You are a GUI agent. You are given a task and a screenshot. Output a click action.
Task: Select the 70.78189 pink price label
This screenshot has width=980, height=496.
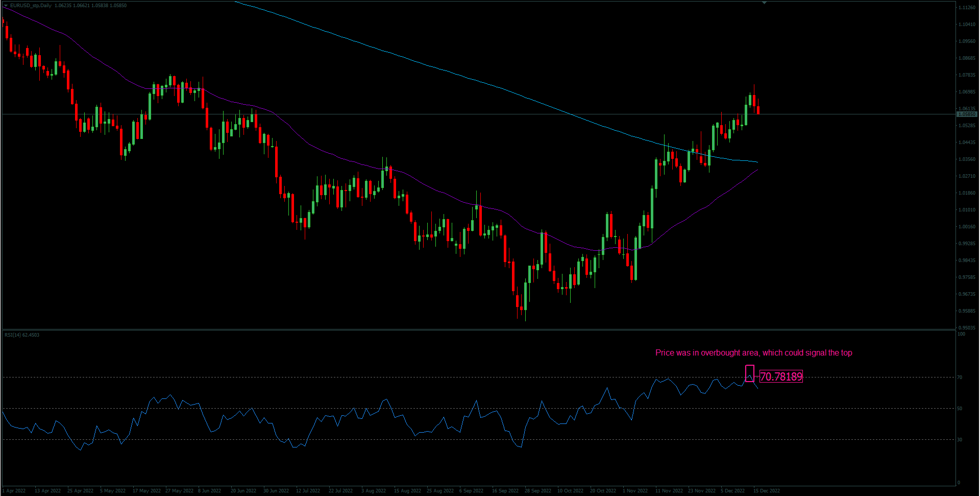click(781, 377)
